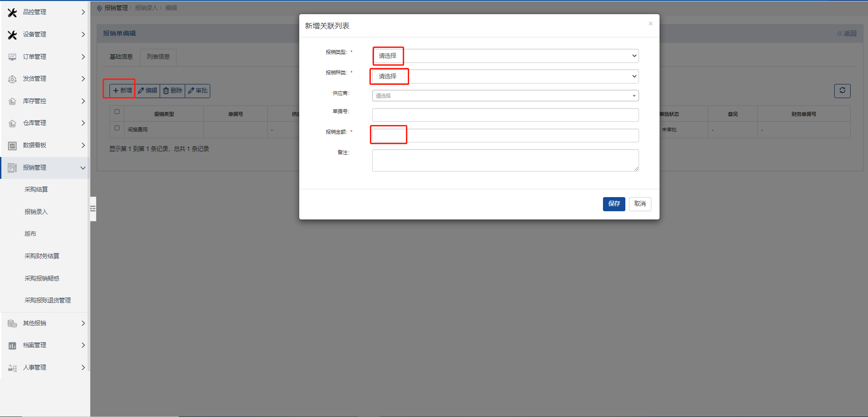Collapse sidebar using the handle icon
Image resolution: width=868 pixels, height=417 pixels.
[x=93, y=208]
